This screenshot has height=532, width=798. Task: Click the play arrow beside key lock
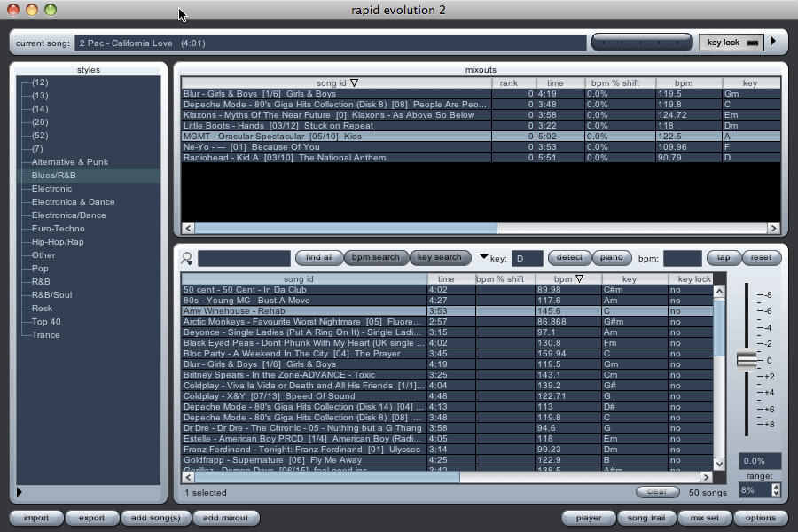pyautogui.click(x=773, y=42)
